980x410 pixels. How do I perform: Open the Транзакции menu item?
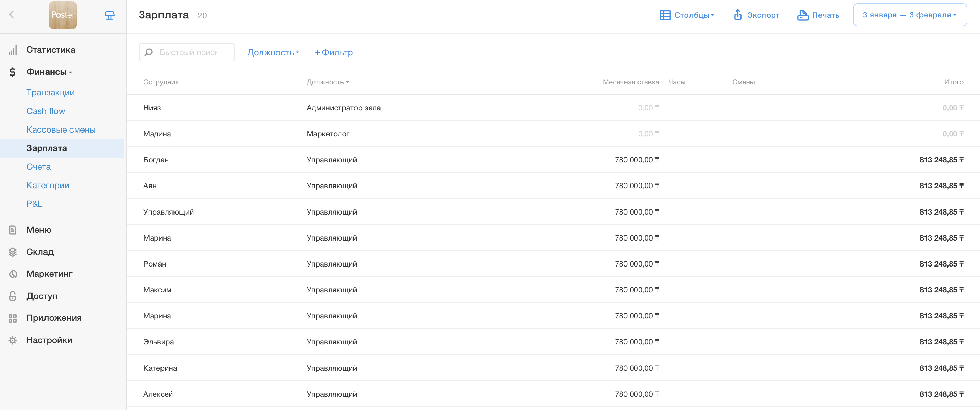(50, 92)
